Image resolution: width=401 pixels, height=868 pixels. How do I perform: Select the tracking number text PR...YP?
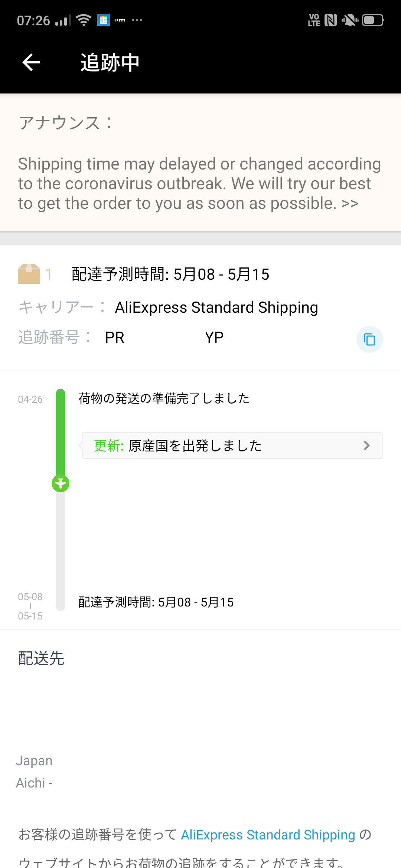click(164, 338)
